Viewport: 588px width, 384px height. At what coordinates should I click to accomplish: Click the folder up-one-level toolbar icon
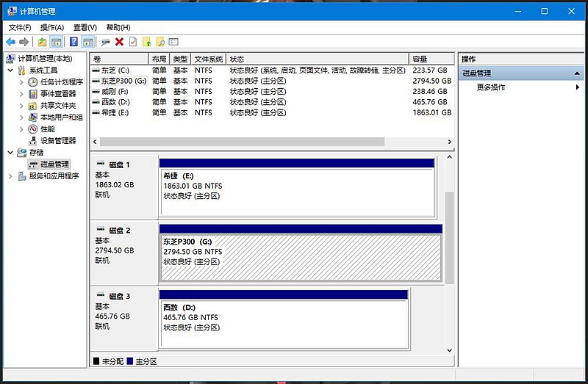click(43, 42)
